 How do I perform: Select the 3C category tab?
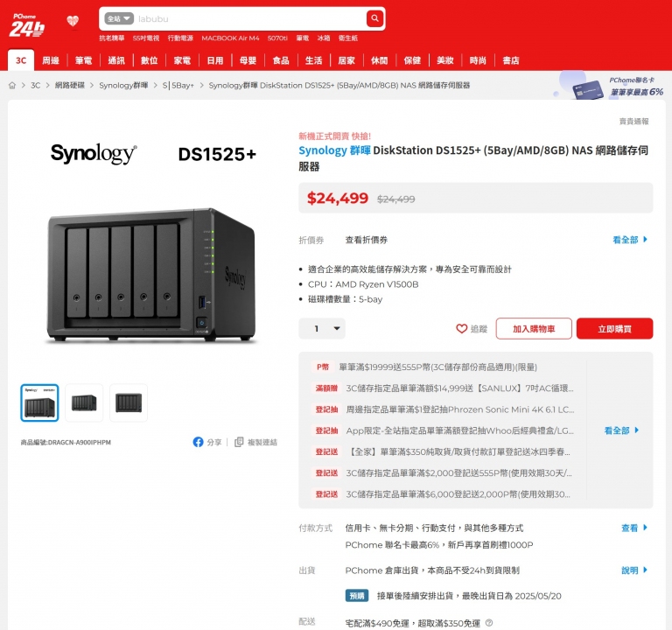tap(21, 60)
